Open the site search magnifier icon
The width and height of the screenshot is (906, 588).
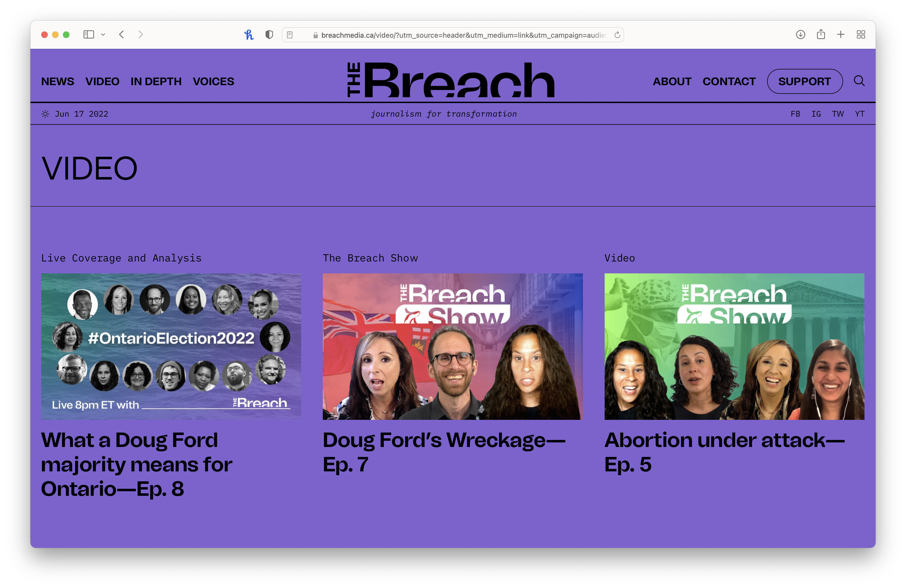tap(859, 81)
